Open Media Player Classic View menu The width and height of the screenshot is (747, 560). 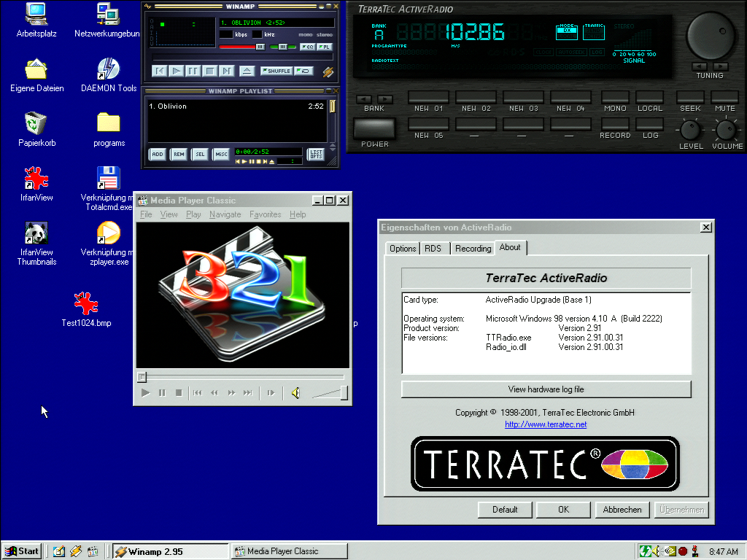[x=169, y=214]
